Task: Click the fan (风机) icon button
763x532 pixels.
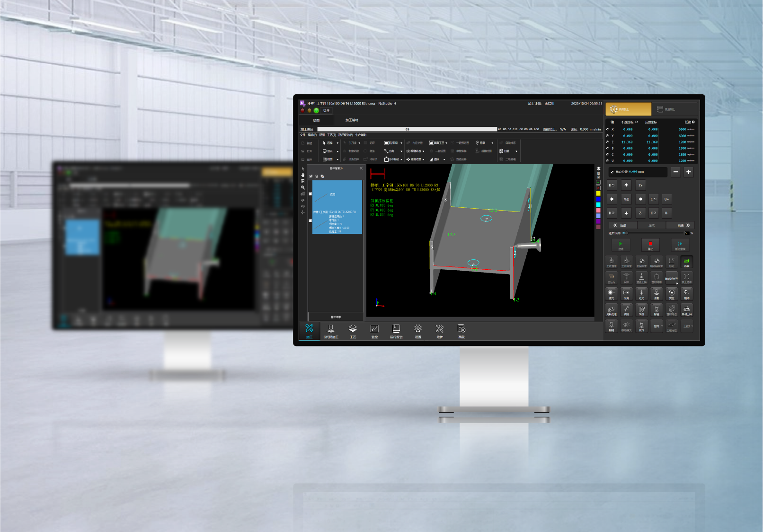Action: (641, 310)
